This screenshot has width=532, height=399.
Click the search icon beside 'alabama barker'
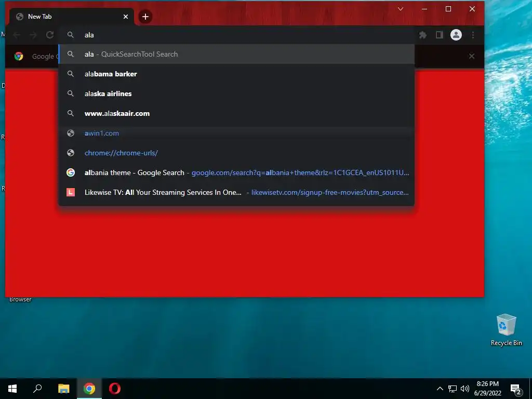71,74
